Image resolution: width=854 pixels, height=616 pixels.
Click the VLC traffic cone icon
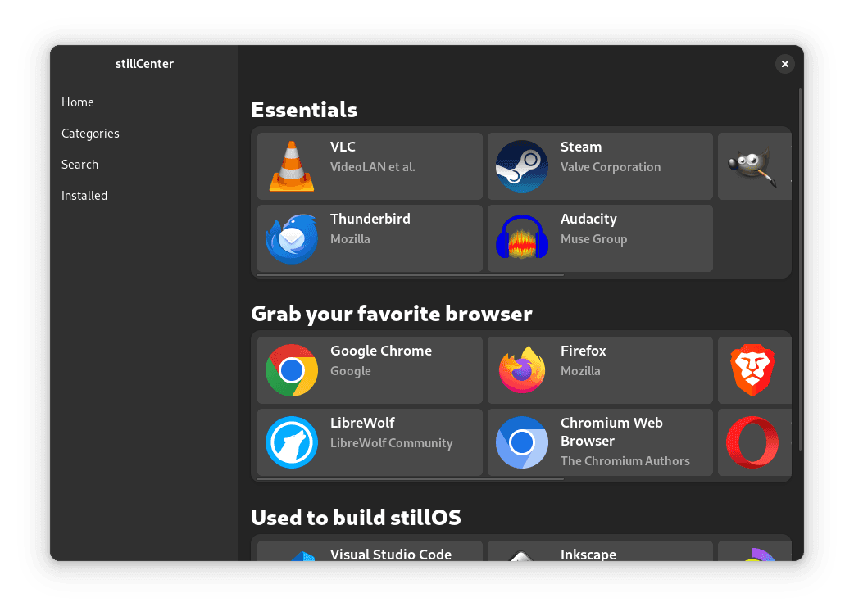click(292, 166)
